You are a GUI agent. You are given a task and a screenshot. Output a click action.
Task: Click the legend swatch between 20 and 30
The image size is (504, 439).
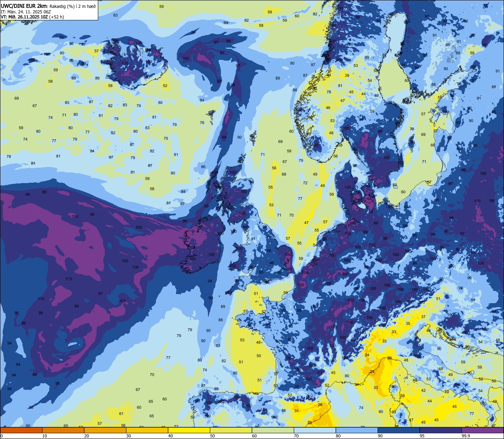point(105,430)
